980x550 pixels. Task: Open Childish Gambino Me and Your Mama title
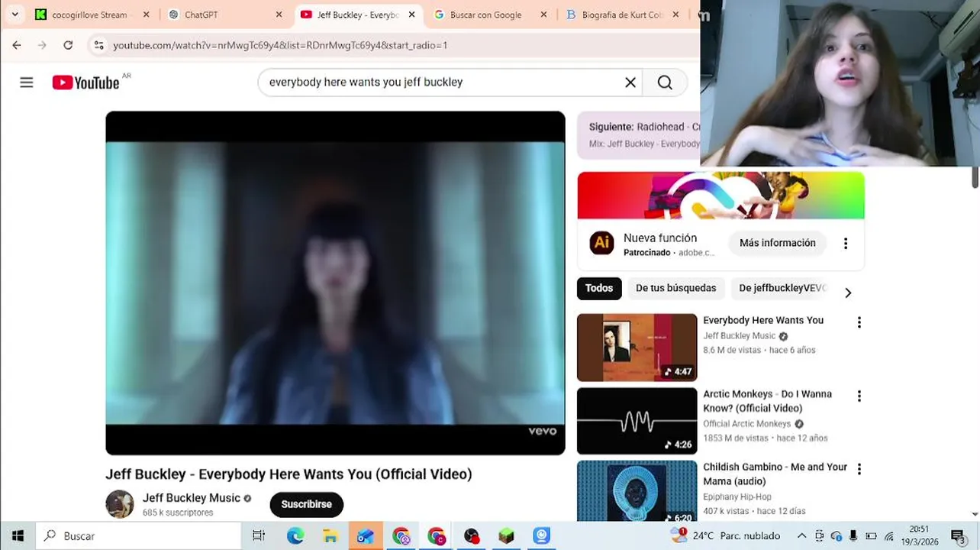(775, 474)
